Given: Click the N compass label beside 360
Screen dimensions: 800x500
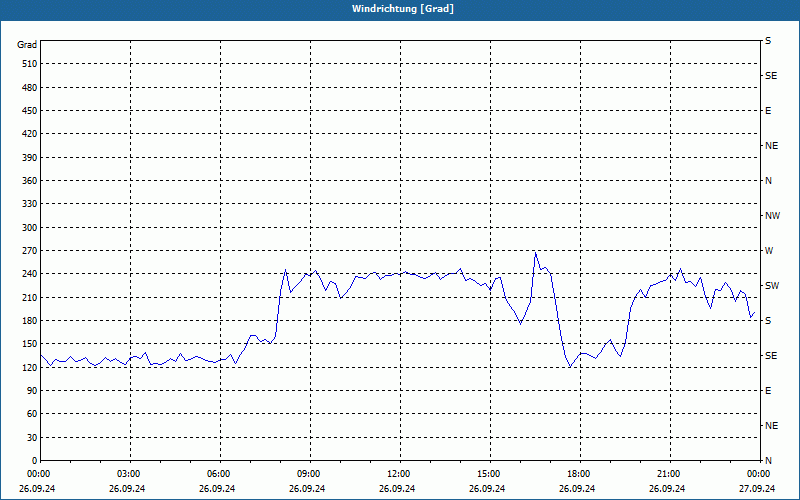Looking at the screenshot, I should [768, 181].
